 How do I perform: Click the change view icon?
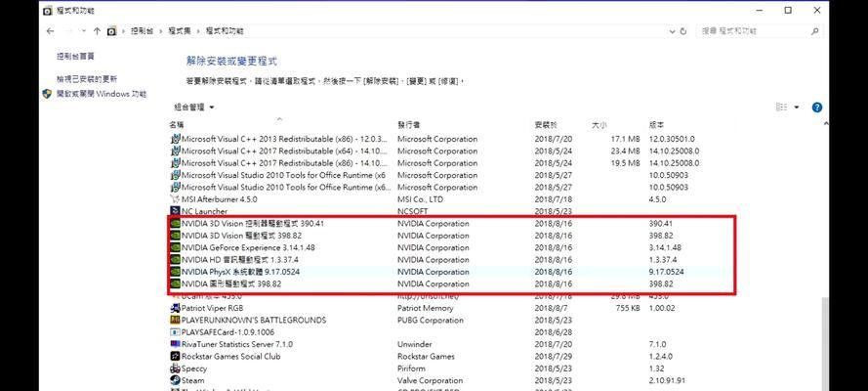click(781, 107)
